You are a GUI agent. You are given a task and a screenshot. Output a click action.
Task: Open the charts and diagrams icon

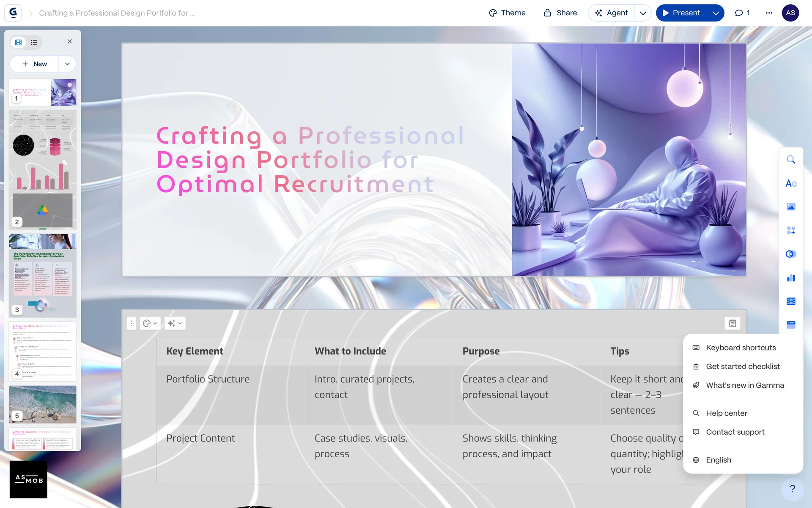pos(790,278)
